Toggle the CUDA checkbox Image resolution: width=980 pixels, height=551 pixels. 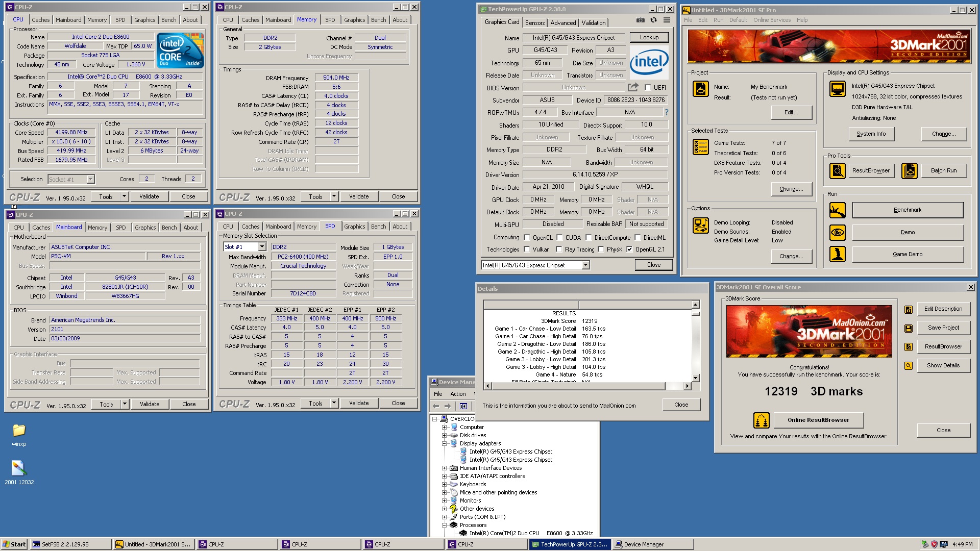(559, 237)
